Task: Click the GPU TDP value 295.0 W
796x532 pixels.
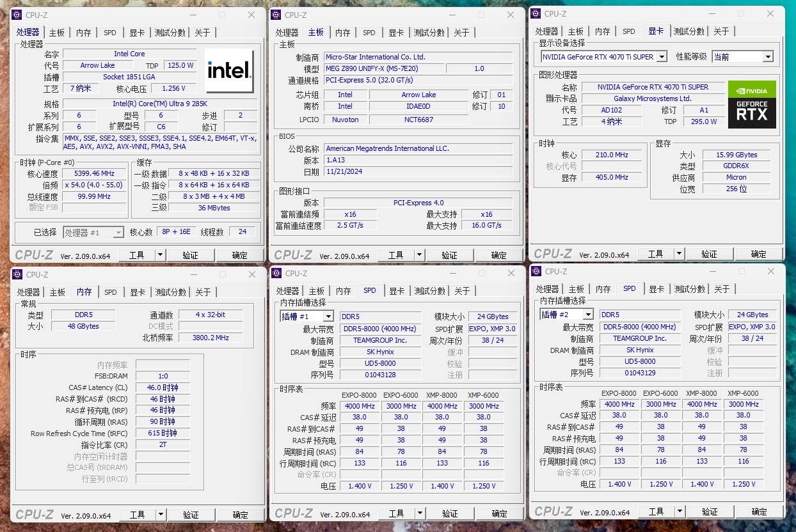Action: click(704, 121)
